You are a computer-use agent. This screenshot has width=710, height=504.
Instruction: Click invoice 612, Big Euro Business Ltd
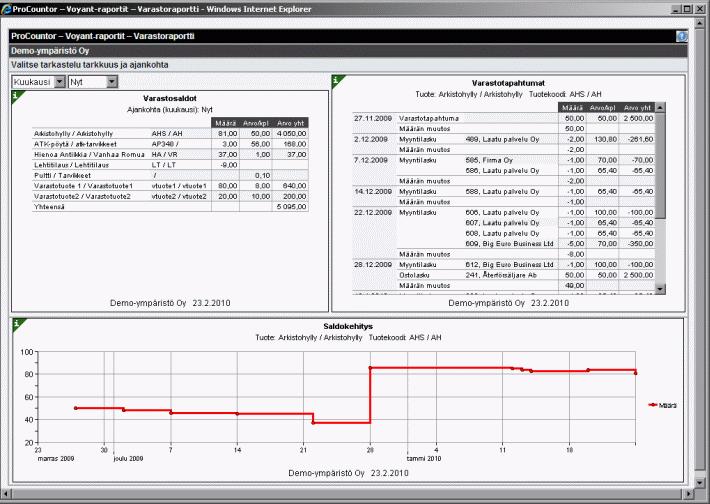[x=509, y=264]
